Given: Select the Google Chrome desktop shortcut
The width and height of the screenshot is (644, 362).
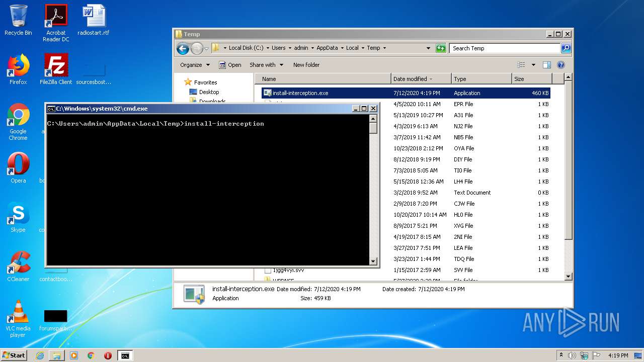Looking at the screenshot, I should click(18, 122).
